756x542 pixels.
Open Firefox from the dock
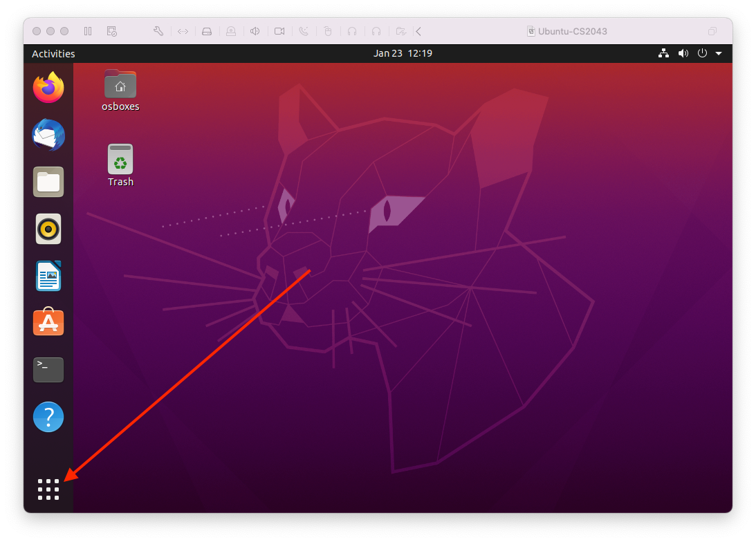coord(48,88)
